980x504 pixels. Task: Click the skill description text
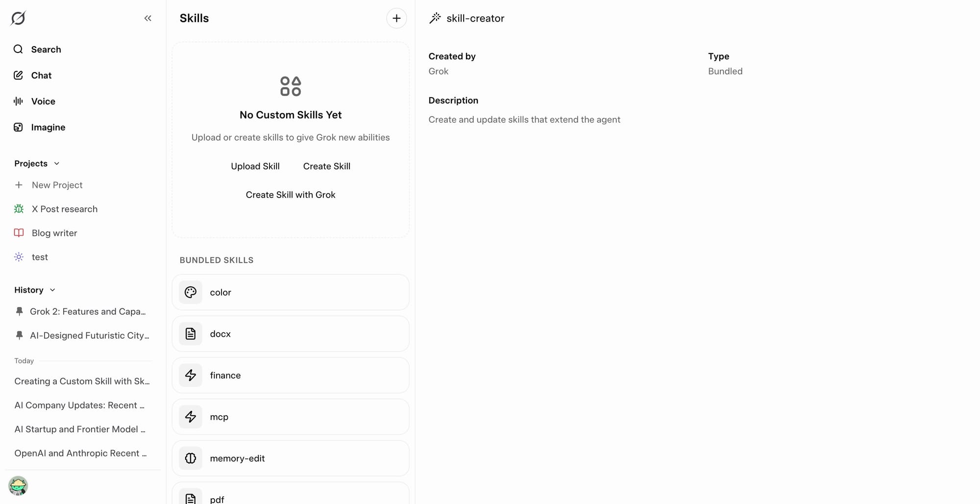pos(524,120)
